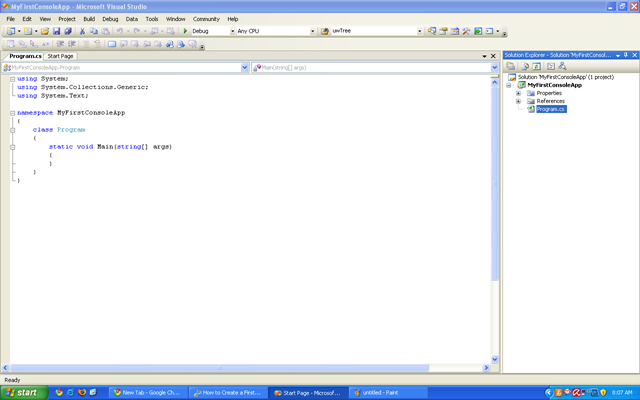The height and width of the screenshot is (400, 640).
Task: Click View Code icon in Solution Explorer
Action: click(551, 66)
